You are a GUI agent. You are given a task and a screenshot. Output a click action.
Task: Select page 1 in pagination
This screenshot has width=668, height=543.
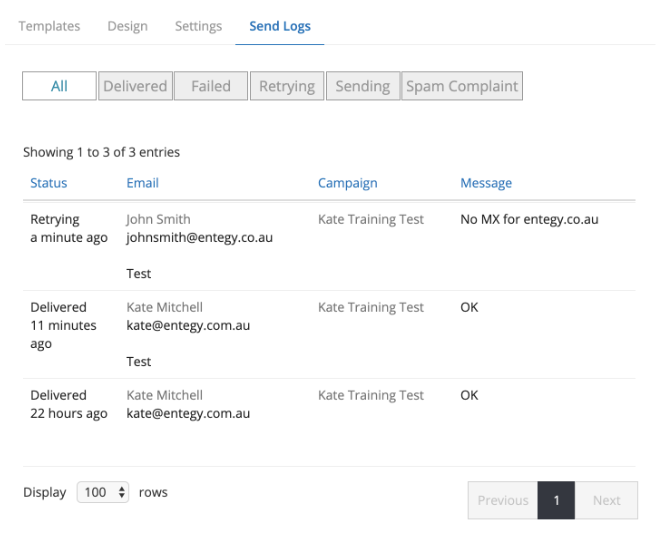556,500
